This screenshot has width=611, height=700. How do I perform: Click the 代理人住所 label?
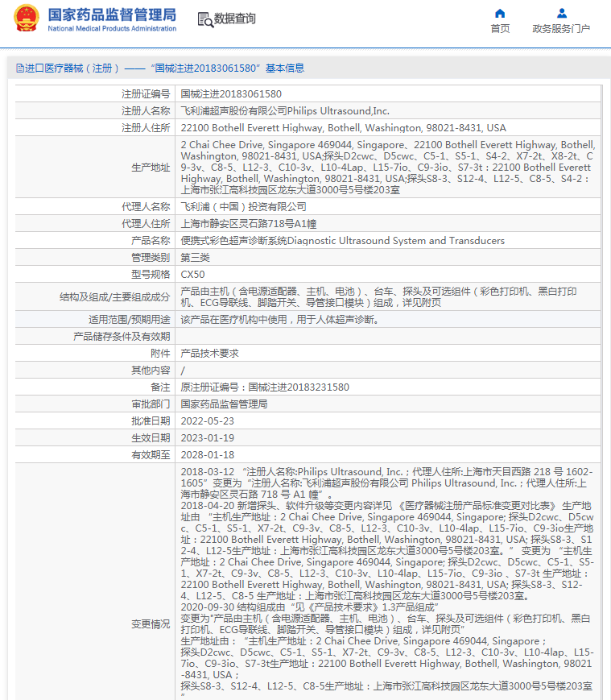pos(146,224)
